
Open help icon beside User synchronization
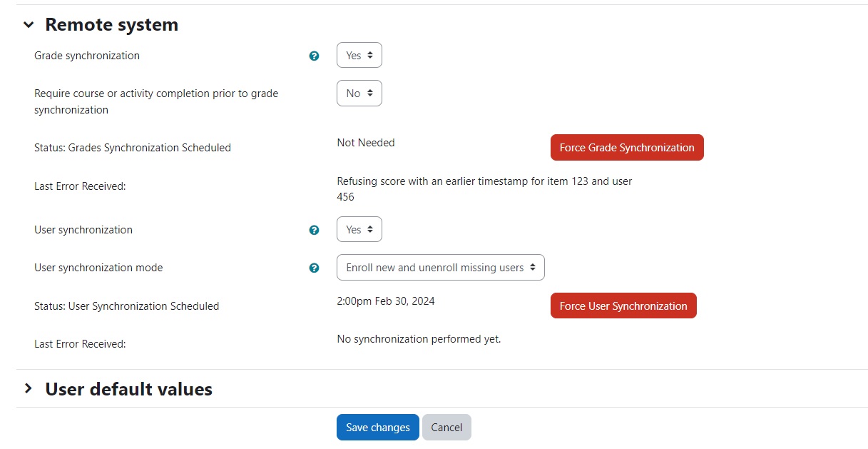point(314,230)
